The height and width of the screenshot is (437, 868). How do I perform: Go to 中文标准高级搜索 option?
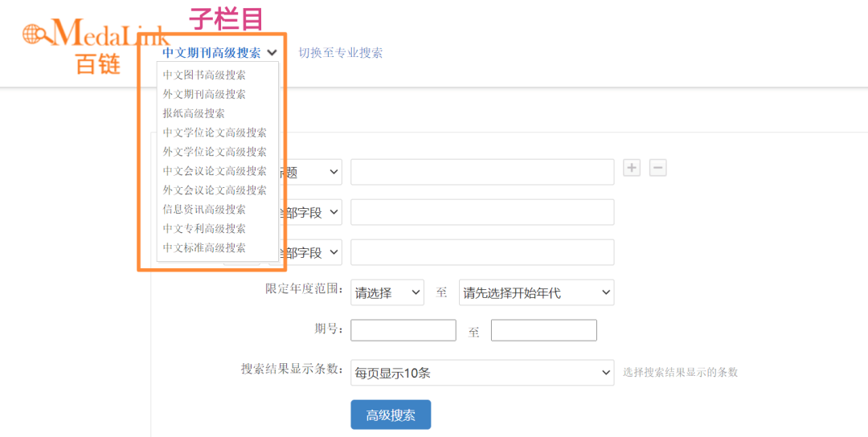pos(204,247)
